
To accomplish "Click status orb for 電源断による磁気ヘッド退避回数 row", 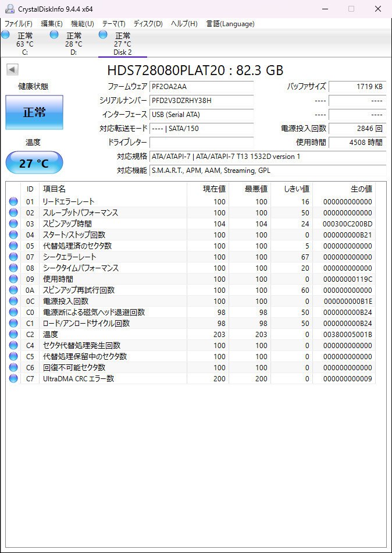I will [13, 312].
